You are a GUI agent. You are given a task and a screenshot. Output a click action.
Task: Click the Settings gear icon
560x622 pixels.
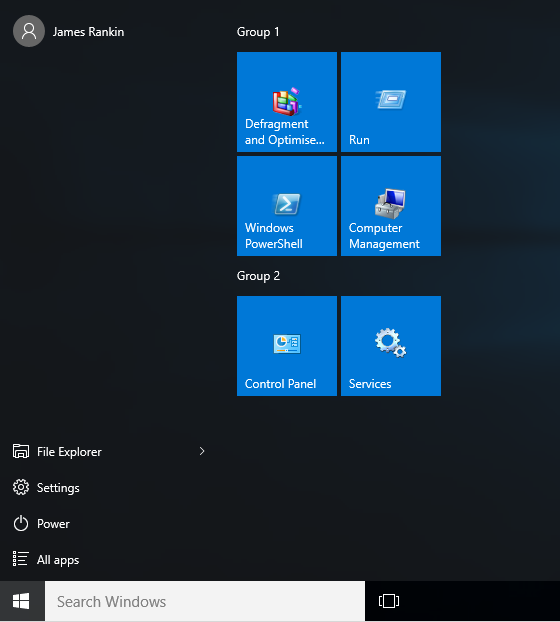click(21, 487)
